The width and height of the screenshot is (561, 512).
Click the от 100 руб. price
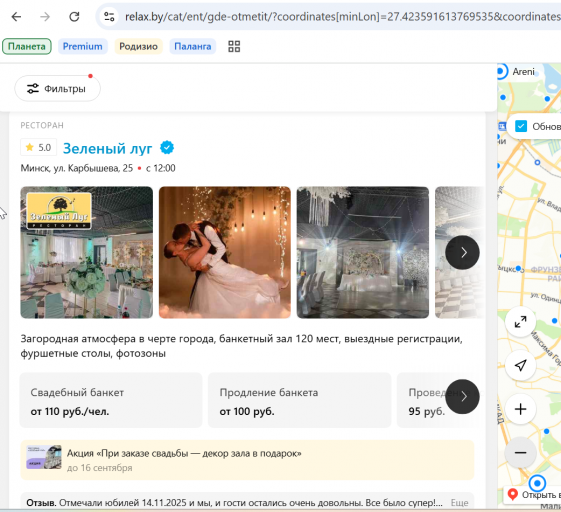247,411
